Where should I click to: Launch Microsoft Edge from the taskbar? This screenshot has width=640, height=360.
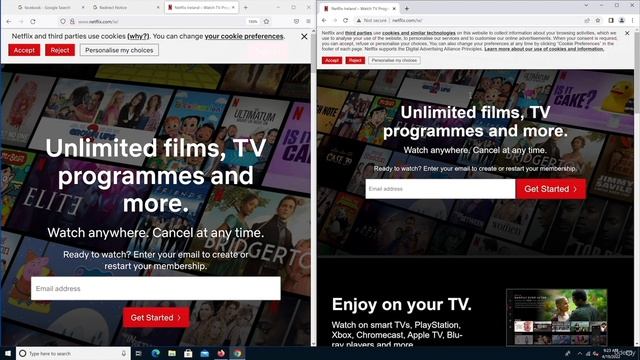coord(156,353)
